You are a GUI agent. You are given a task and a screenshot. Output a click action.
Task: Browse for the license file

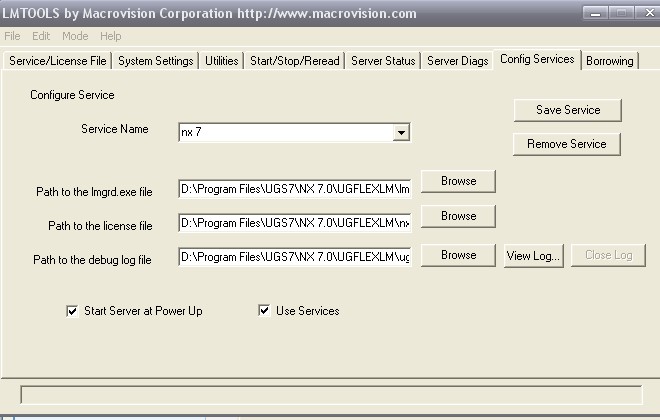click(x=458, y=216)
